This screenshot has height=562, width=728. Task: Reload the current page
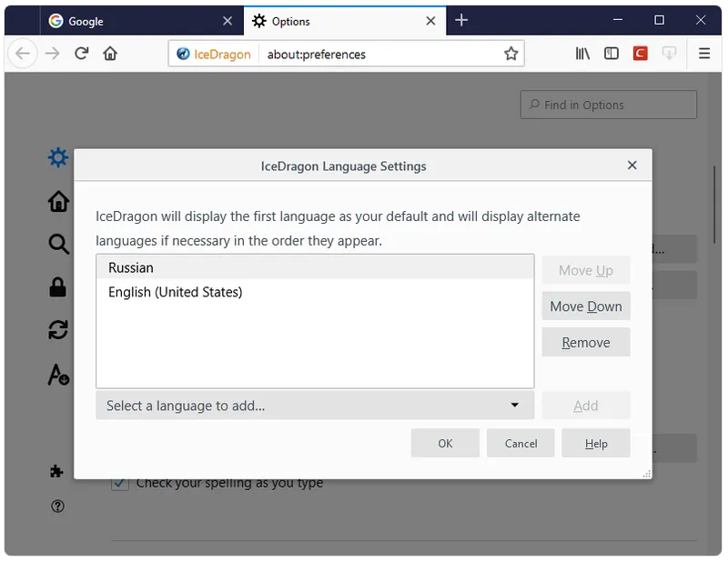coord(82,54)
